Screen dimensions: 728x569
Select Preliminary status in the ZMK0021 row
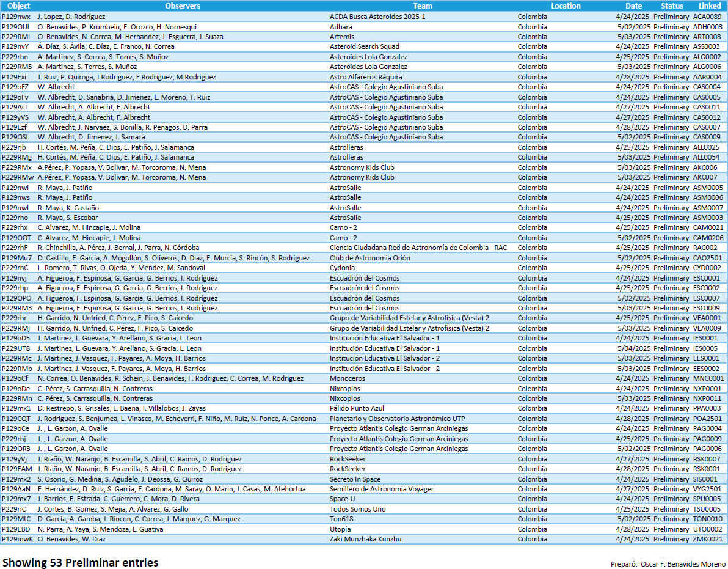671,539
